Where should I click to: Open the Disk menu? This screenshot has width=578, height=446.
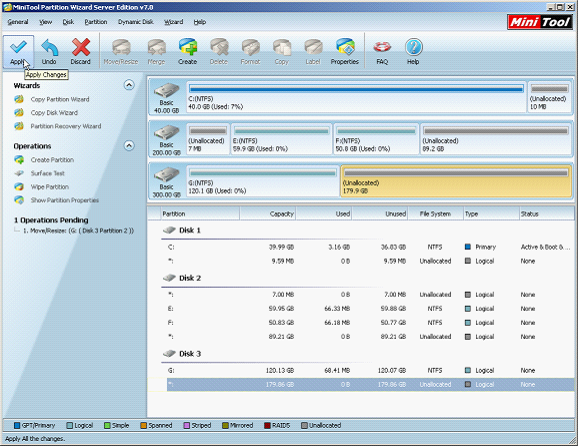tap(68, 22)
